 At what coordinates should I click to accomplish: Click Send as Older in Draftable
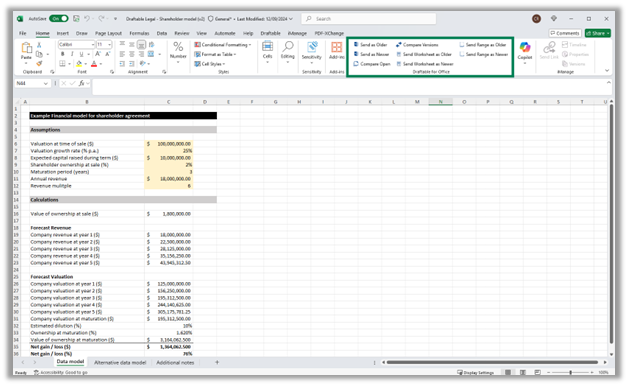tap(370, 44)
